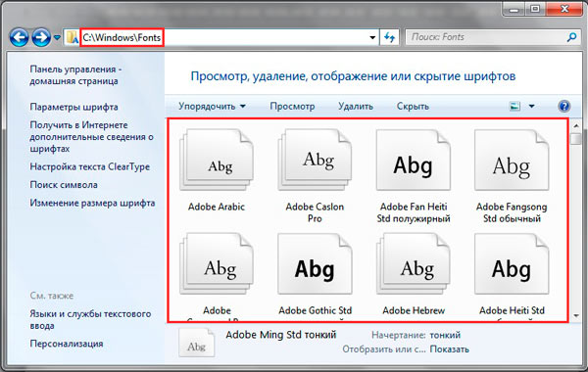Select the Adobe Heiti Std font icon
This screenshot has height=372, width=588.
[x=512, y=263]
